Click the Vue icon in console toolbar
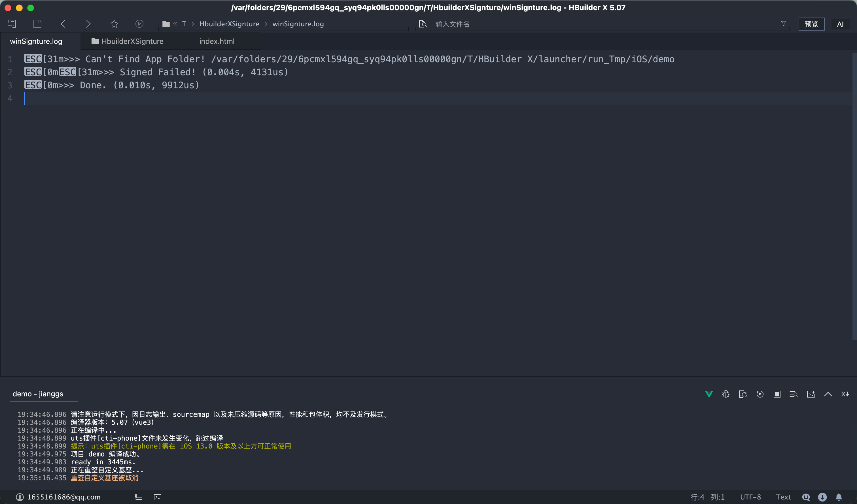 click(709, 394)
